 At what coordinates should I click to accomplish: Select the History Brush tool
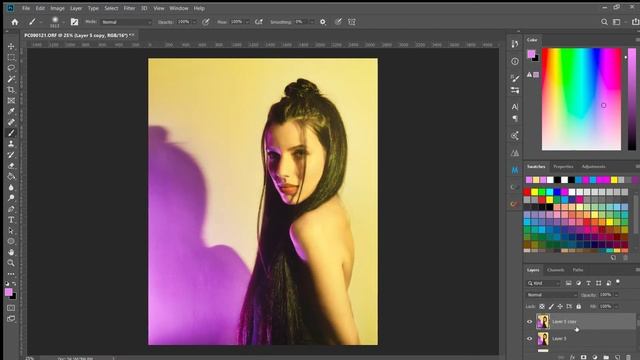(11, 155)
